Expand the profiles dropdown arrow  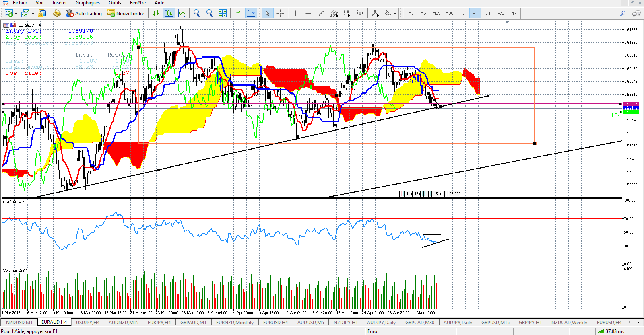click(33, 14)
